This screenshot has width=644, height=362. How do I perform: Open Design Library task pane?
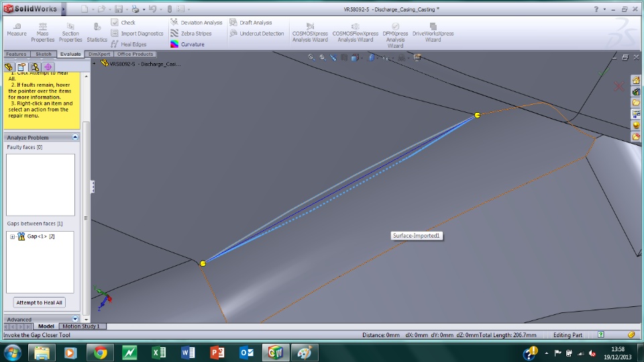pyautogui.click(x=636, y=91)
